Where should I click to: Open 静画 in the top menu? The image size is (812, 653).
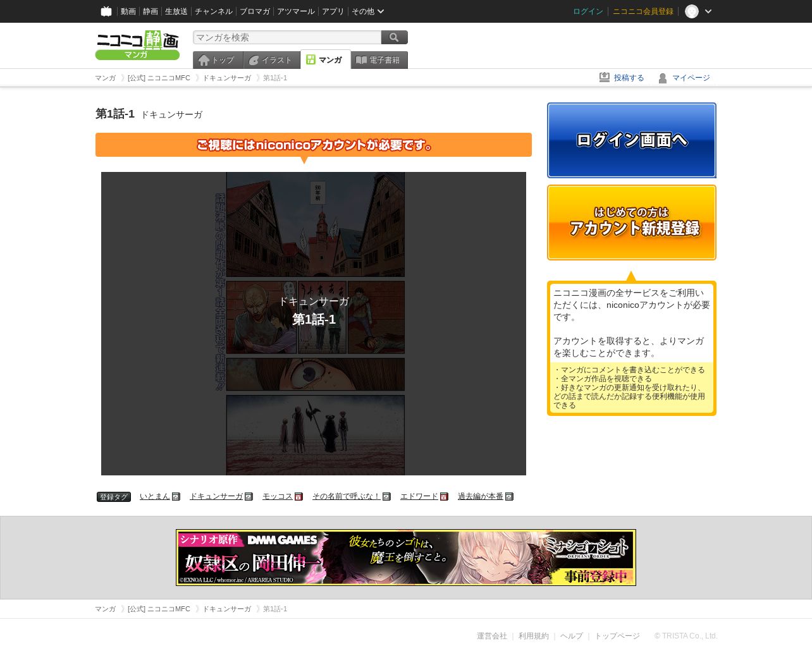click(151, 11)
